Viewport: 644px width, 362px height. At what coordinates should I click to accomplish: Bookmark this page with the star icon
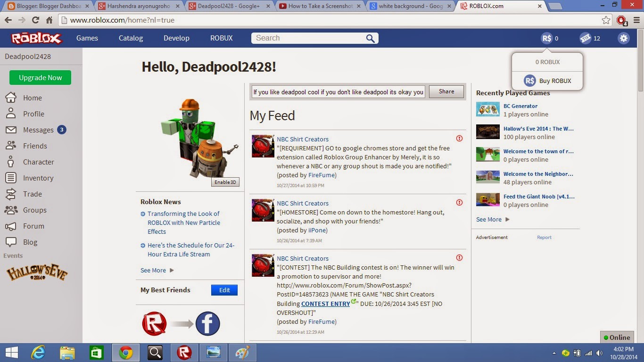point(606,20)
